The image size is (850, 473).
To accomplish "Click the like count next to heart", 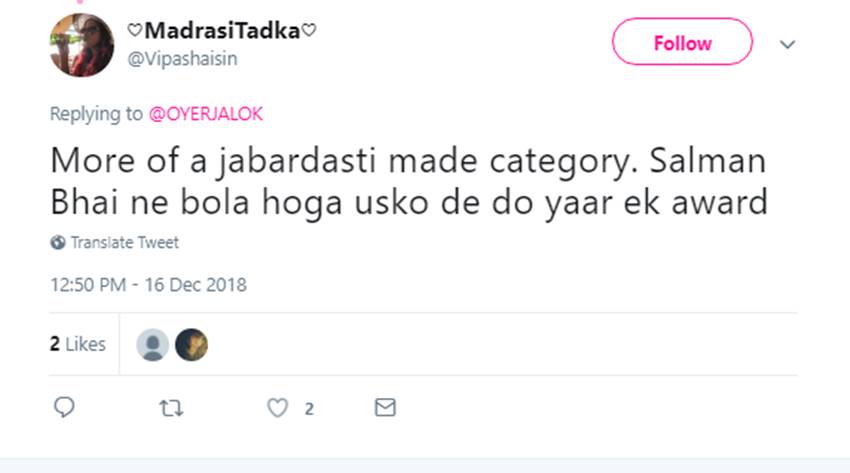I will 310,408.
